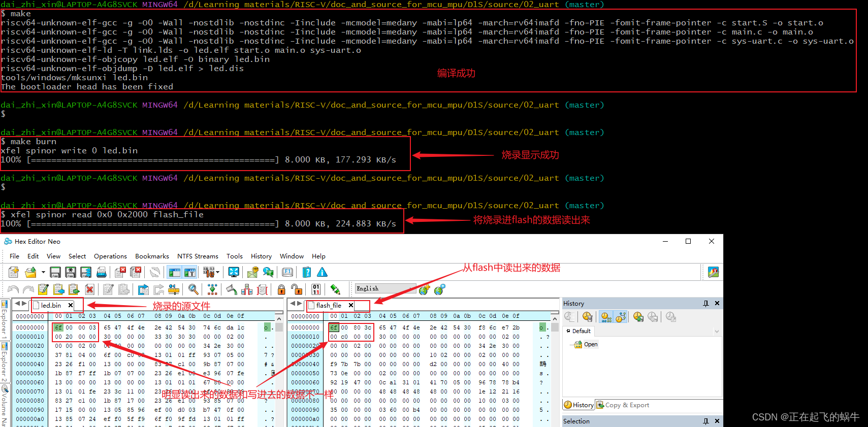The image size is (868, 427).
Task: Click the Undo arrow icon
Action: tap(13, 289)
